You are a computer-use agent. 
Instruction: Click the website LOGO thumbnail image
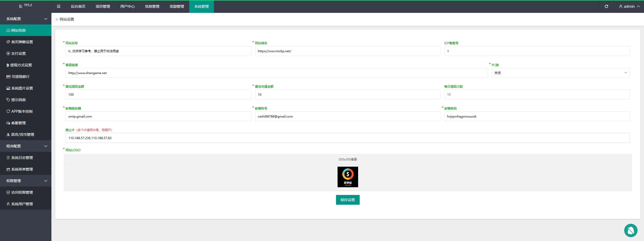[x=348, y=177]
